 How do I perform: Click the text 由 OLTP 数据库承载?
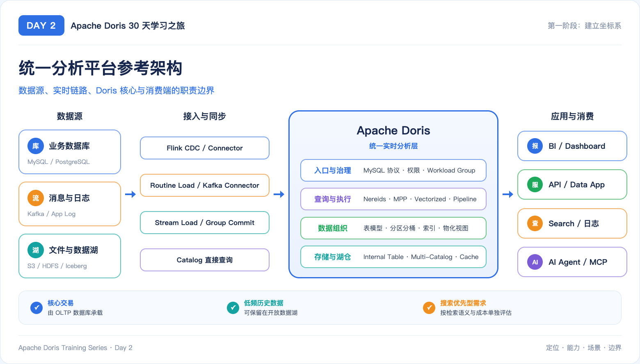coord(75,313)
